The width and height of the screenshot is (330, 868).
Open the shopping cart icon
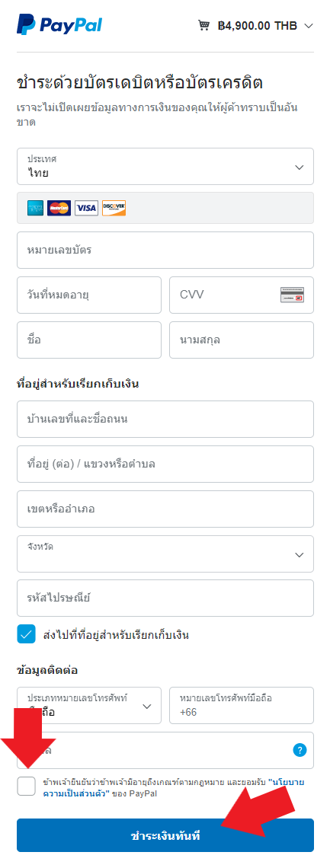[x=204, y=25]
